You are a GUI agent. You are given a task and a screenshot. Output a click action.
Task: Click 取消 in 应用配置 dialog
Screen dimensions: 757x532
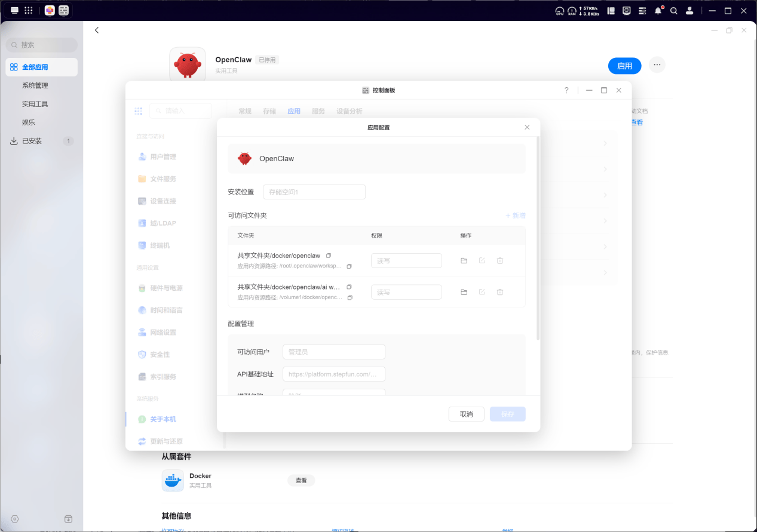click(467, 414)
